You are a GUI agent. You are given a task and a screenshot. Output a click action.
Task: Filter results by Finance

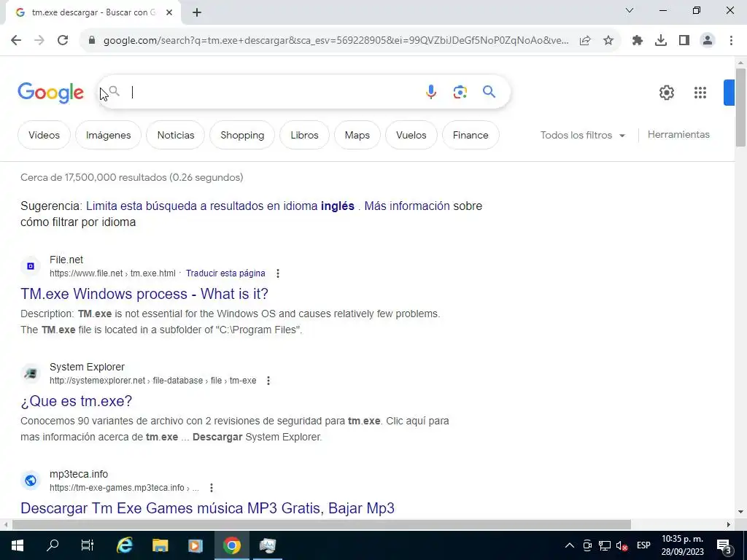coord(471,135)
